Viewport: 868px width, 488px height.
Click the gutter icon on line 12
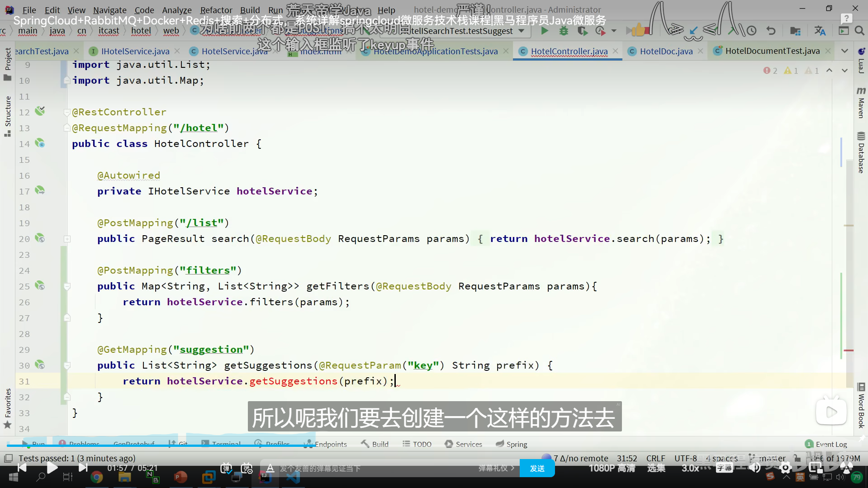coord(40,111)
